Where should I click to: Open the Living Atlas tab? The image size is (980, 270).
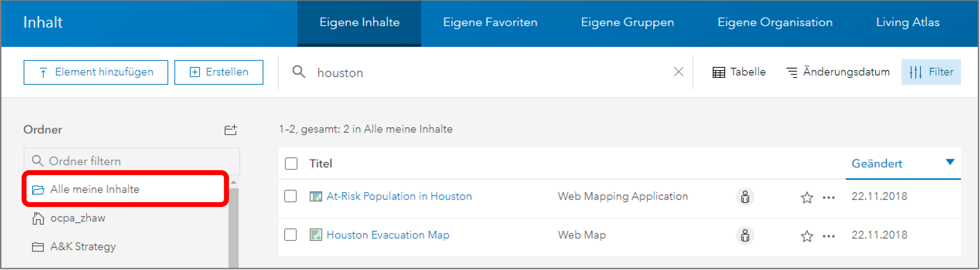click(908, 22)
